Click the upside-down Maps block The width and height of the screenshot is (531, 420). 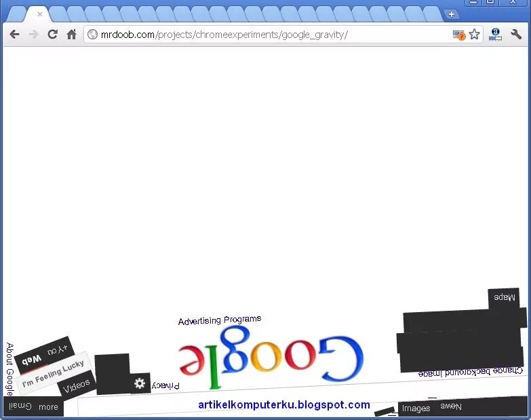[504, 297]
